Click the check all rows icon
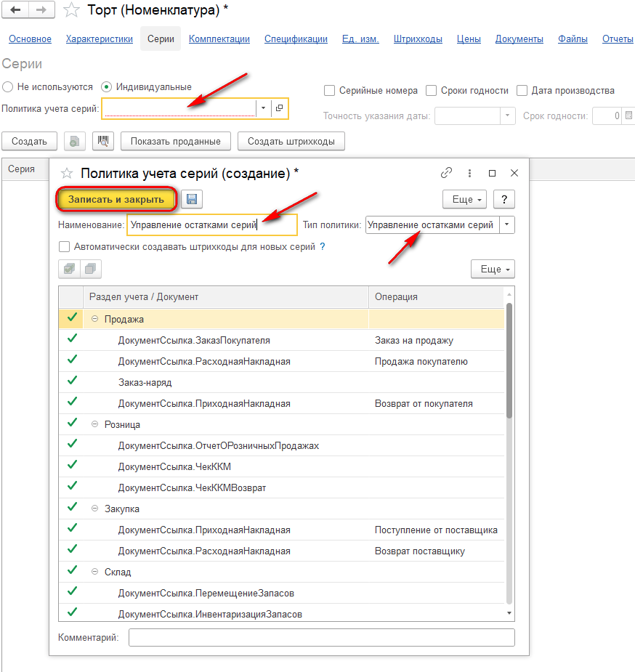The width and height of the screenshot is (635, 672). [69, 269]
